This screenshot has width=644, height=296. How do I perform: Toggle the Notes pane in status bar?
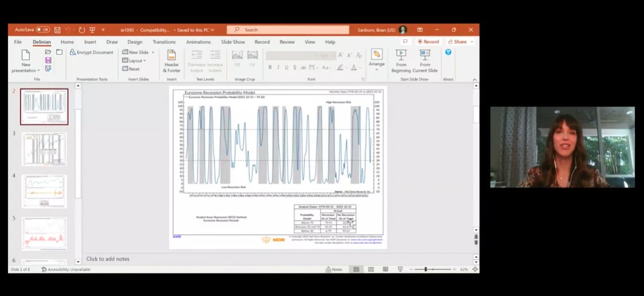tap(334, 270)
